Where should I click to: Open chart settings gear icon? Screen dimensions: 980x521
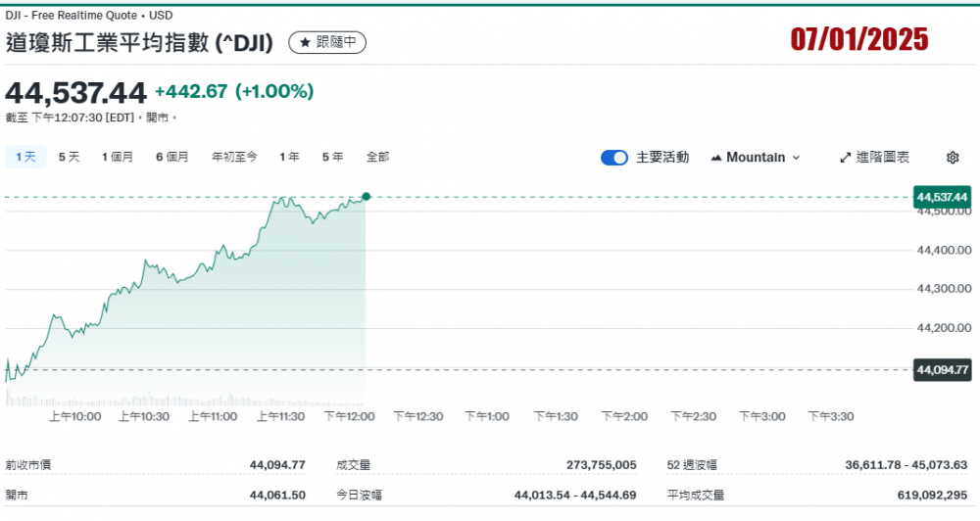pyautogui.click(x=952, y=158)
